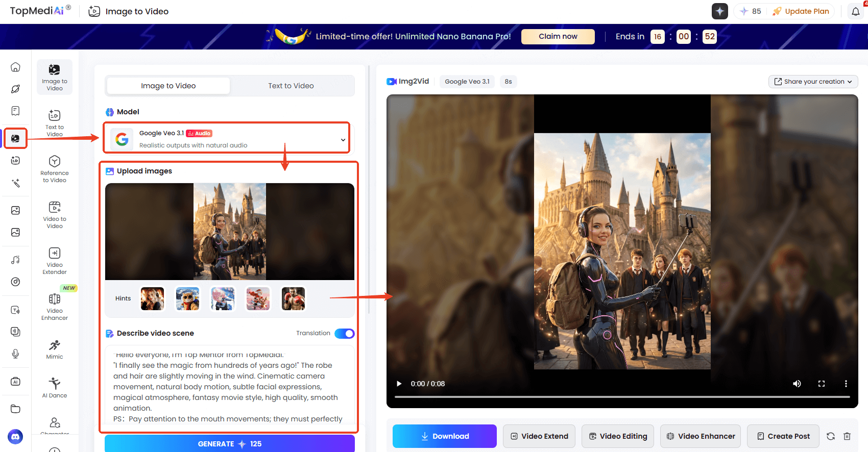The height and width of the screenshot is (452, 868).
Task: Select the Image to Video tab
Action: pyautogui.click(x=168, y=86)
